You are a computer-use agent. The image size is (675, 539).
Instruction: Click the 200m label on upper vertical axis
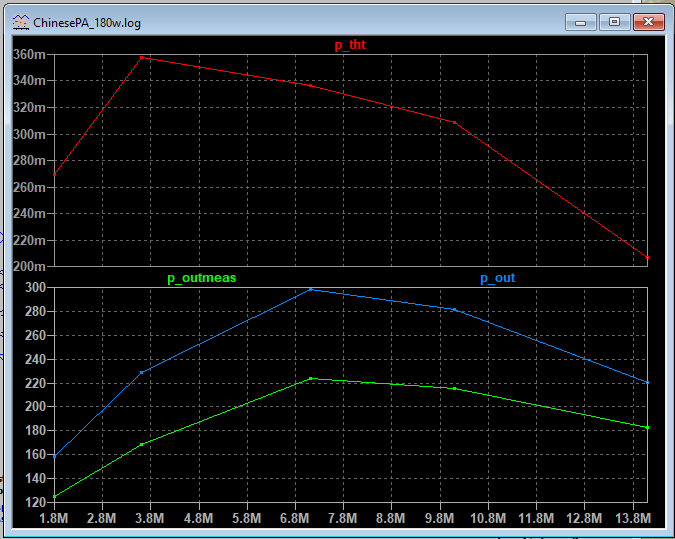[31, 266]
